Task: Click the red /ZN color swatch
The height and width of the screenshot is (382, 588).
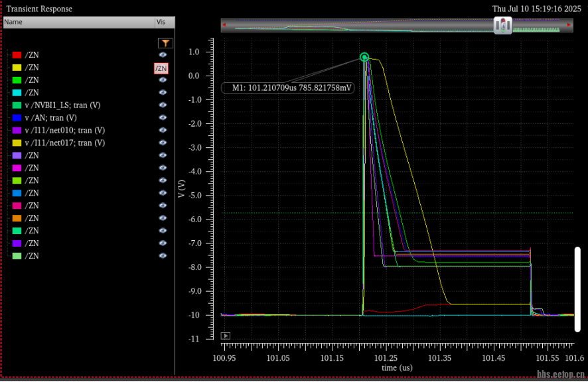Action: click(x=17, y=55)
